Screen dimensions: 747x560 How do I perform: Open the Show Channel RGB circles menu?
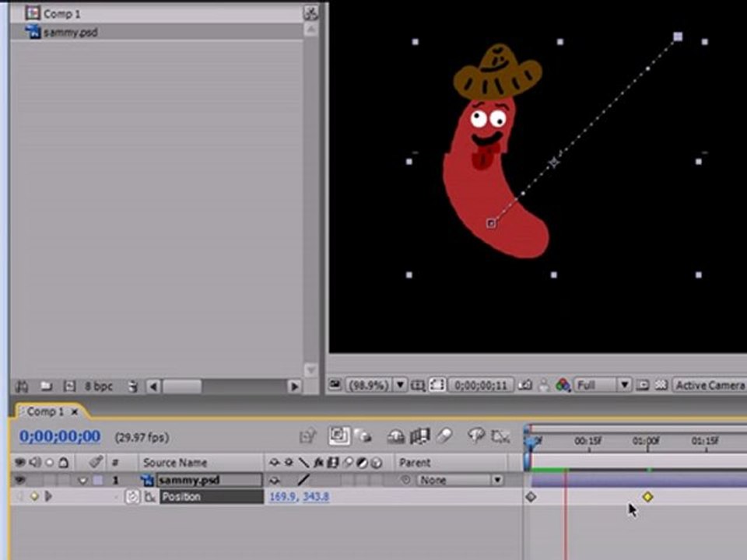[x=563, y=385]
